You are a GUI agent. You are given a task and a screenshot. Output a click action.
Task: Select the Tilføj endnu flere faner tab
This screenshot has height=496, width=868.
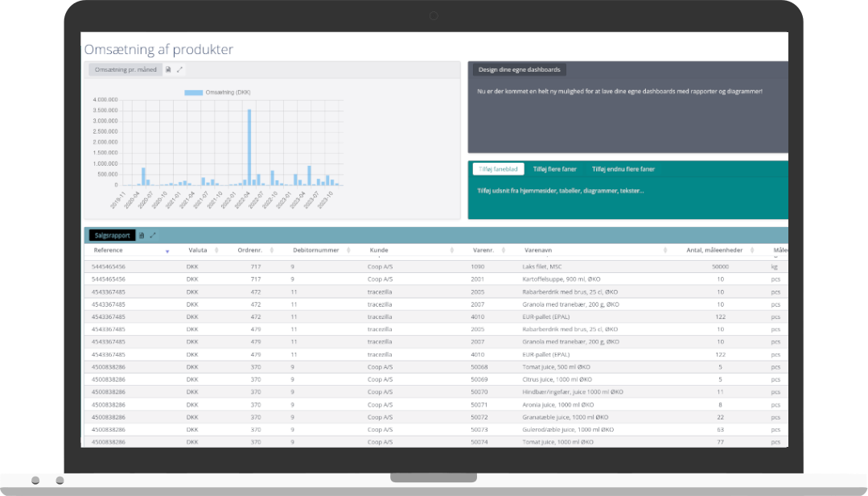pos(623,169)
